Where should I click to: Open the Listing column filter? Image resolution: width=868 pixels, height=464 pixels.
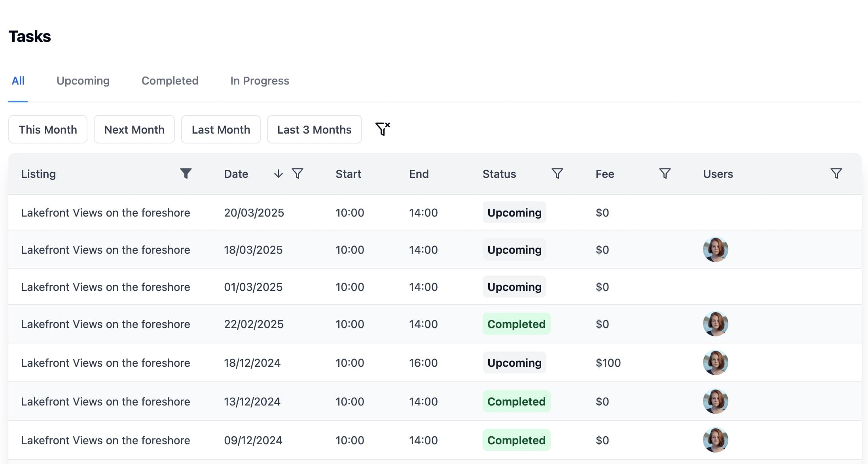tap(186, 174)
